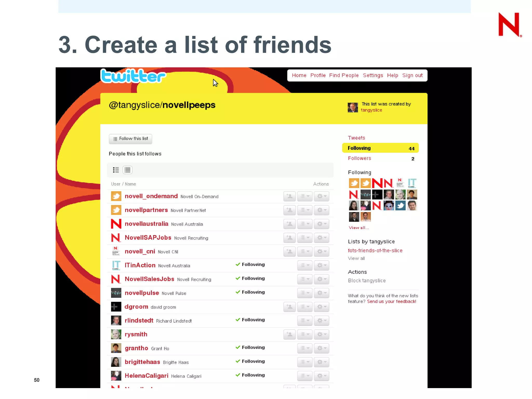Image resolution: width=532 pixels, height=399 pixels.
Task: Click the @tangyslice/novellpeeps list title
Action: pos(162,105)
